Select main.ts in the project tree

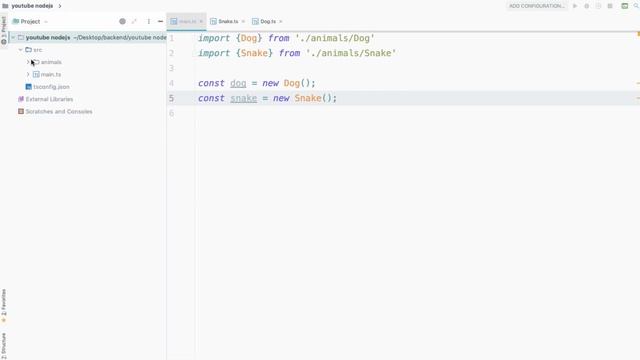[x=51, y=74]
